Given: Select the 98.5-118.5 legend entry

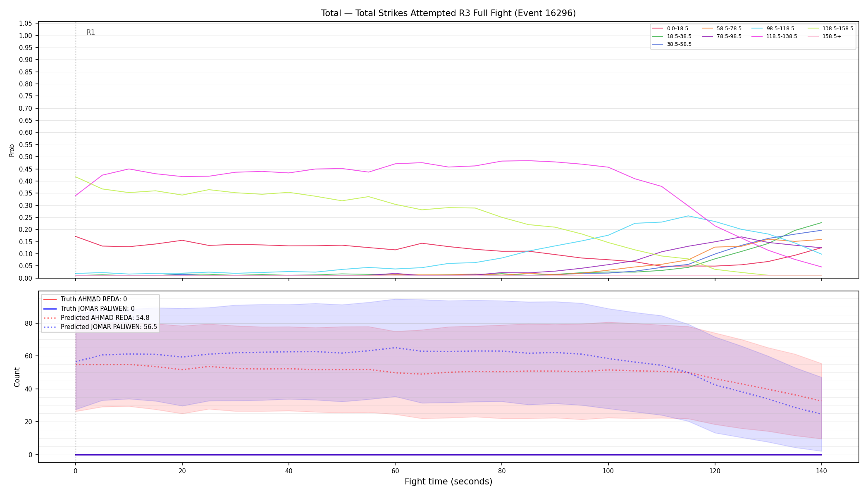Looking at the screenshot, I should pyautogui.click(x=773, y=29).
